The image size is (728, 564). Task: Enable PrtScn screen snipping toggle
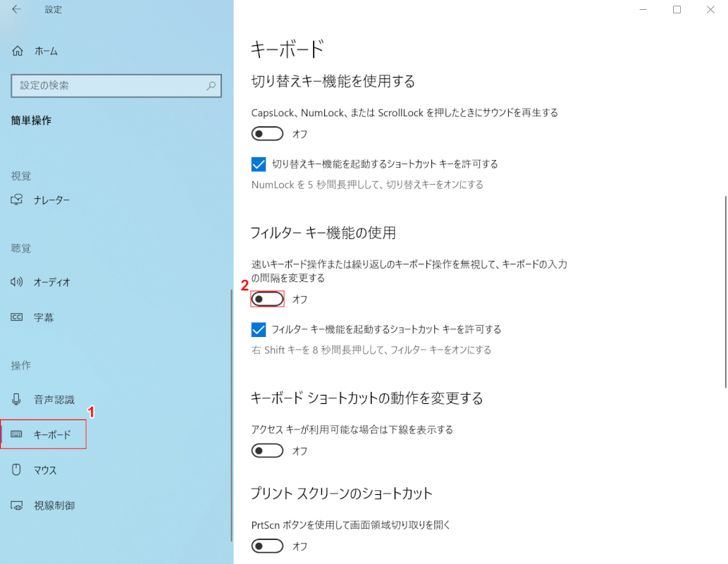coord(268,546)
